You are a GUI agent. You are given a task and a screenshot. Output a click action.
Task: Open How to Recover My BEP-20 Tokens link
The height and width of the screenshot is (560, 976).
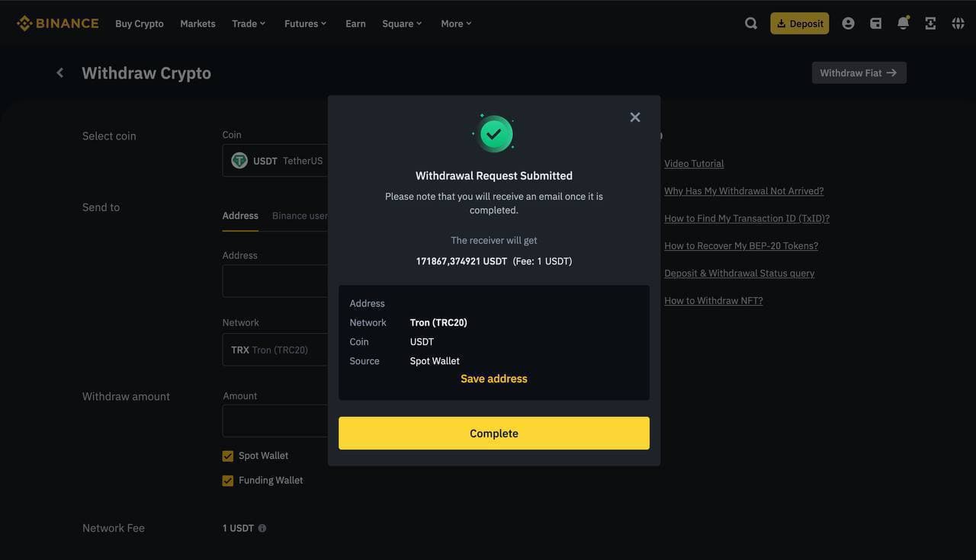741,245
